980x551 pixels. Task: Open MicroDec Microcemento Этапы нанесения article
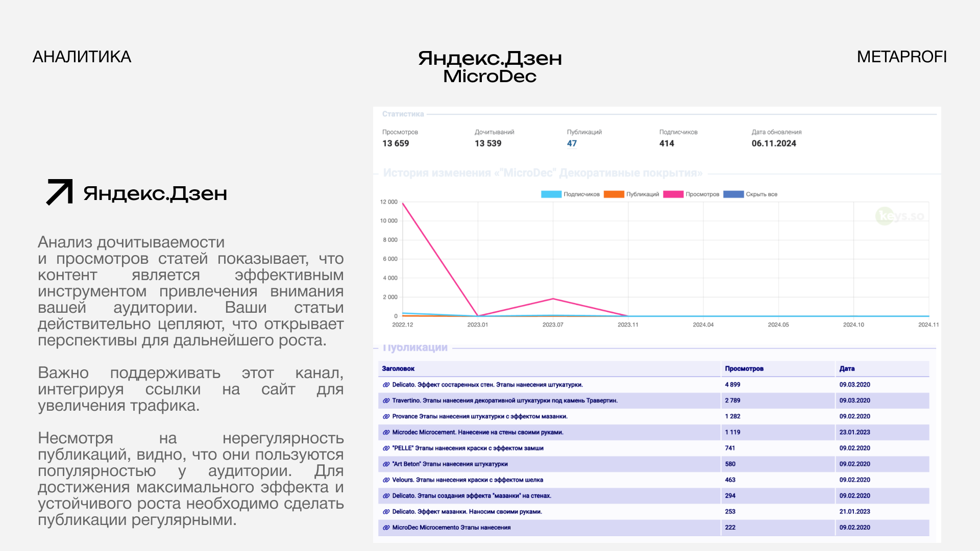tap(451, 528)
